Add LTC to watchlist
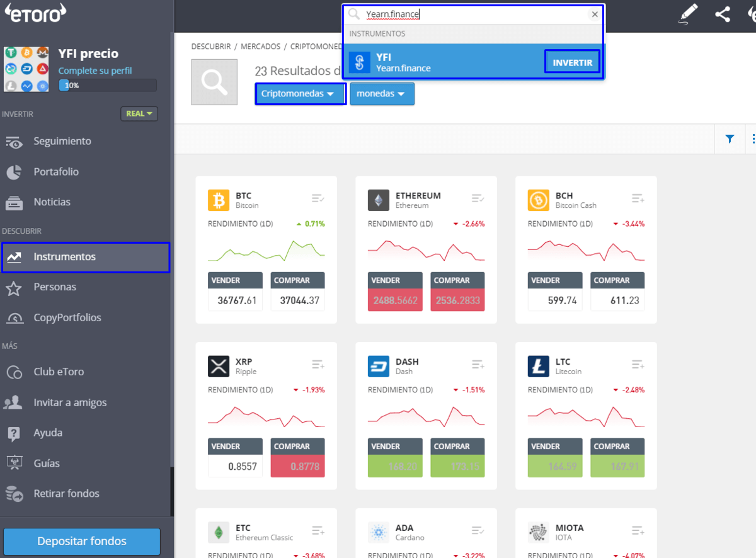The width and height of the screenshot is (756, 558). tap(638, 364)
